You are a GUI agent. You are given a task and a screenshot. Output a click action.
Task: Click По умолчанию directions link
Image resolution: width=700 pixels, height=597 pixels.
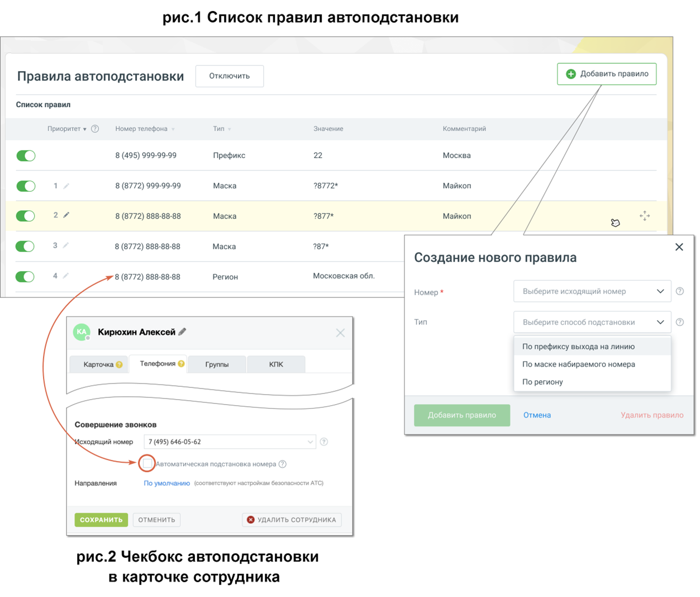167,483
